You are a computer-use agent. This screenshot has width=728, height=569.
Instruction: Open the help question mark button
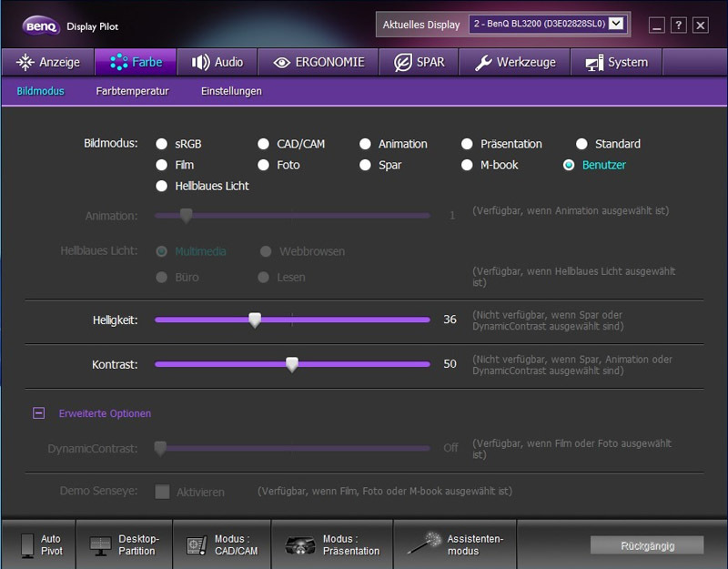tap(678, 25)
